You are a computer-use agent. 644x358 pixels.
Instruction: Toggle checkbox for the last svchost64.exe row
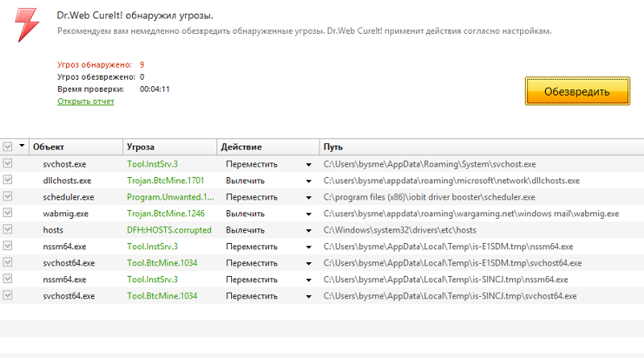click(x=7, y=294)
